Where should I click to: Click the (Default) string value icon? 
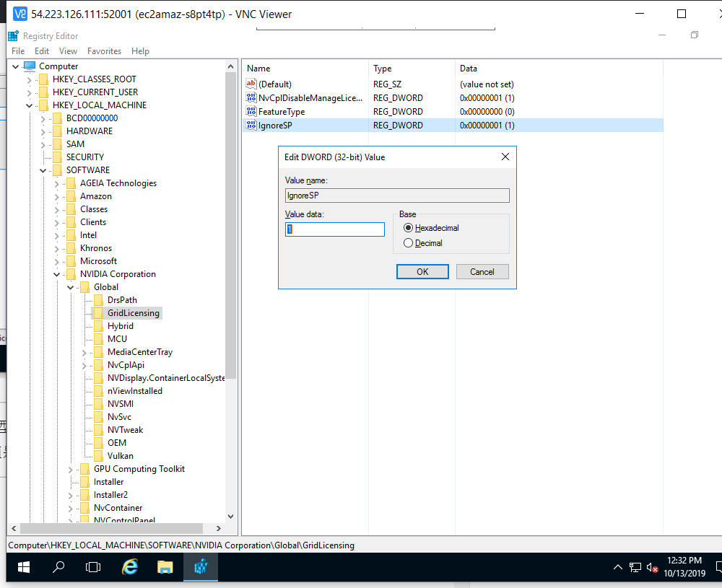tap(251, 84)
